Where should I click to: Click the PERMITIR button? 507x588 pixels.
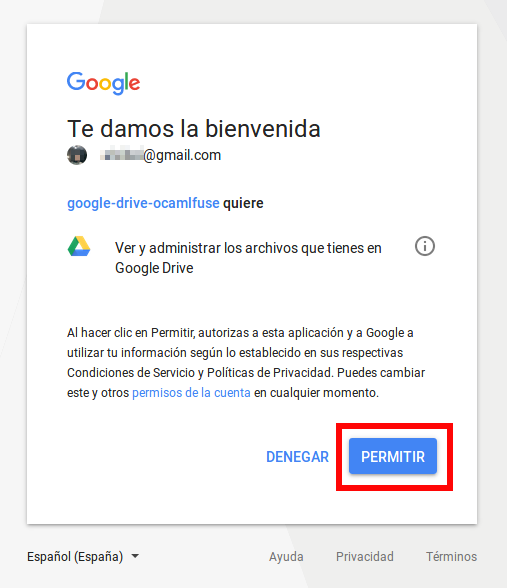[393, 456]
